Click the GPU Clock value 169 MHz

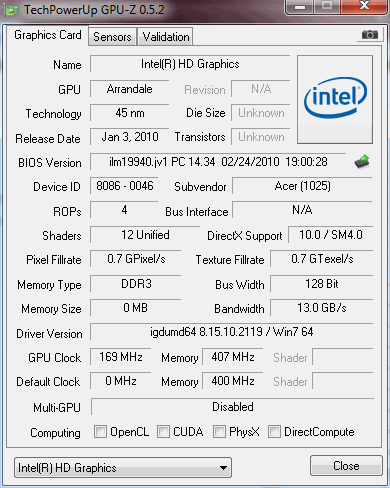point(121,357)
